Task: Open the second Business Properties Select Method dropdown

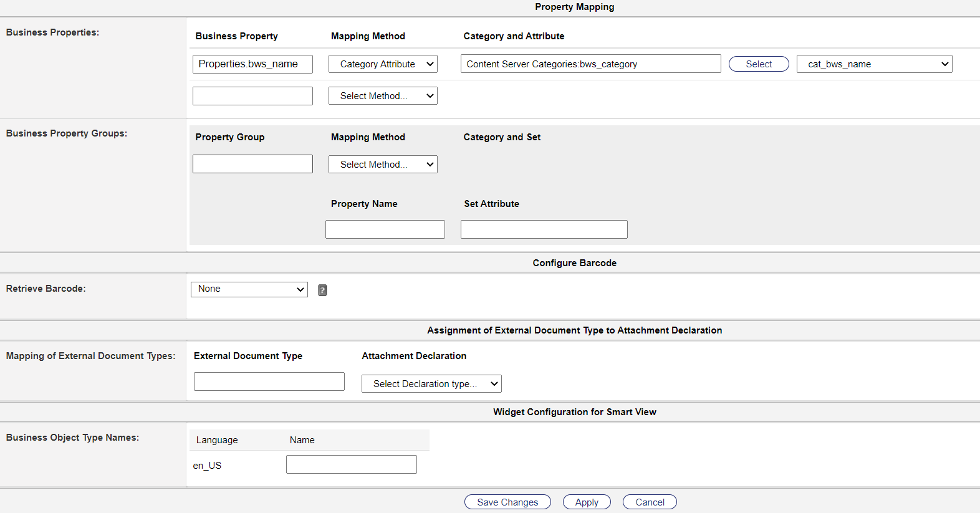Action: [383, 96]
